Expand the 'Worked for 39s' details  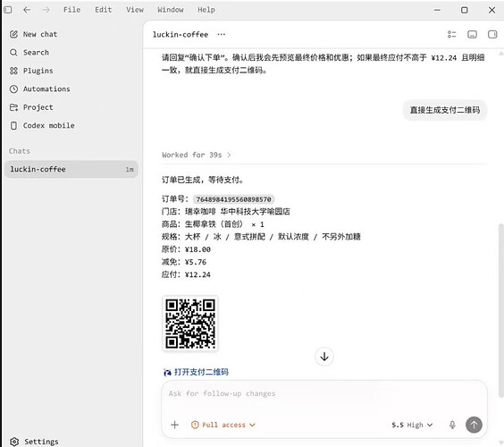pyautogui.click(x=196, y=155)
